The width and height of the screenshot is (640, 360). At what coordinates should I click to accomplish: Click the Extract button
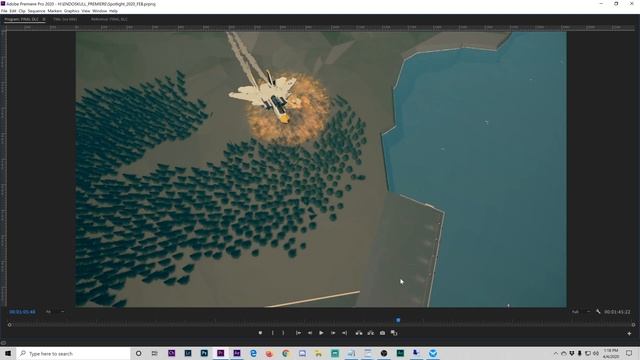click(371, 333)
